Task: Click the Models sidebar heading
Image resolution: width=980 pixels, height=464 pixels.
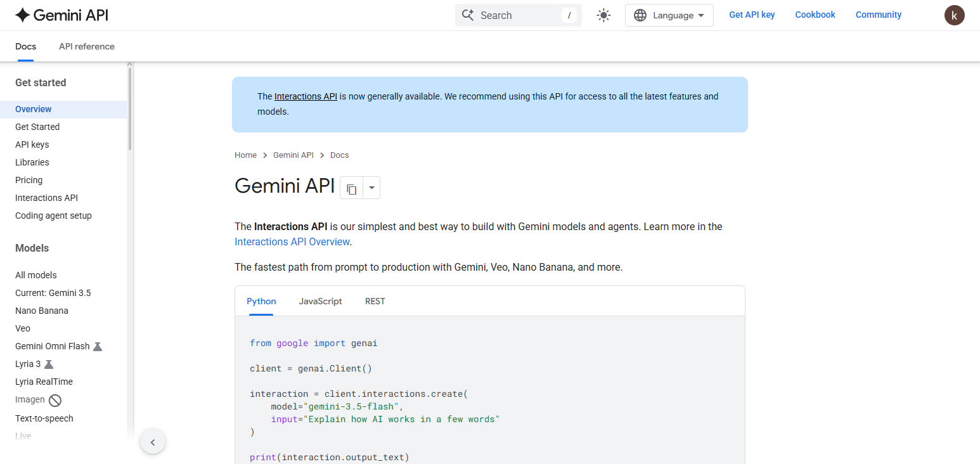Action: coord(32,248)
